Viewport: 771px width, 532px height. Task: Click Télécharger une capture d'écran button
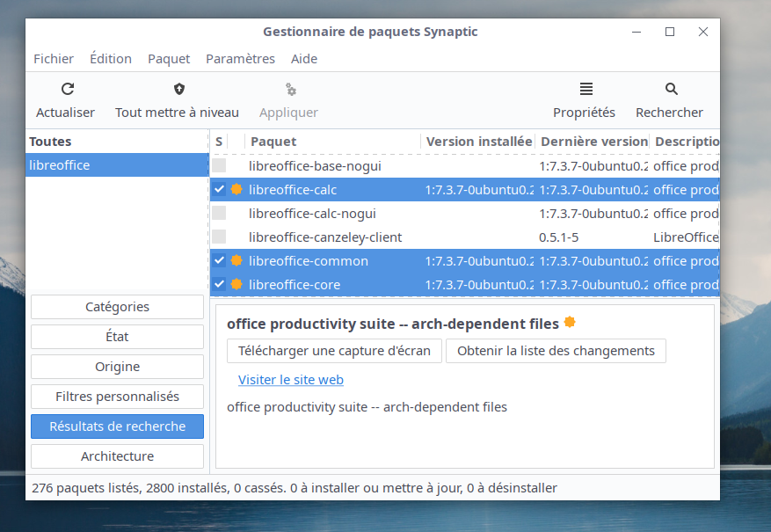click(x=334, y=351)
